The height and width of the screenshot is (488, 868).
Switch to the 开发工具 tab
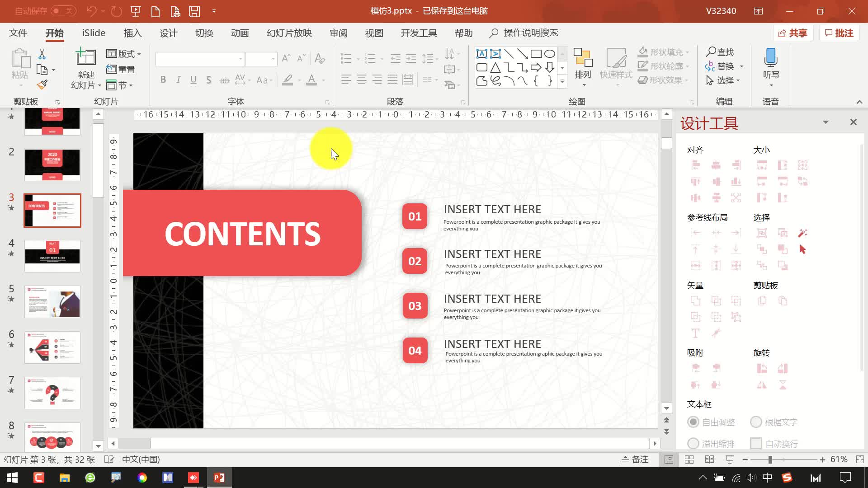419,33
